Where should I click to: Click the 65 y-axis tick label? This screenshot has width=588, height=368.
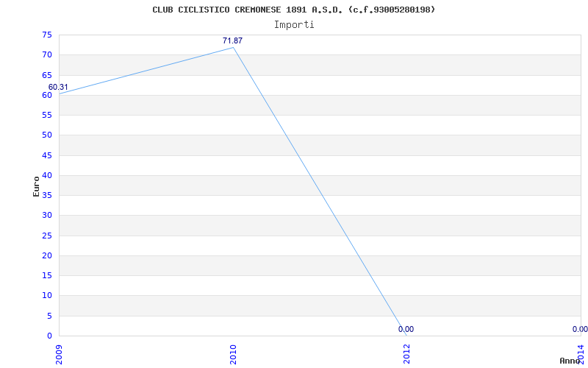tap(47, 75)
